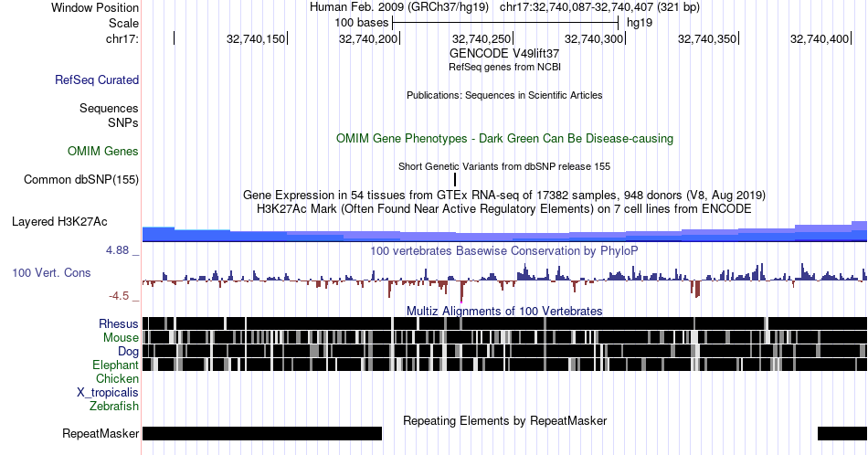The height and width of the screenshot is (455, 868).
Task: Click 'RefSeq genes from NCBI' title
Action: 504,67
